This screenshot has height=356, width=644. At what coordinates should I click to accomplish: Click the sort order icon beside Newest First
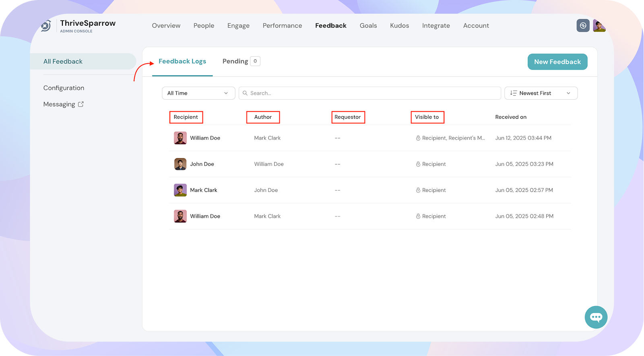click(x=513, y=93)
